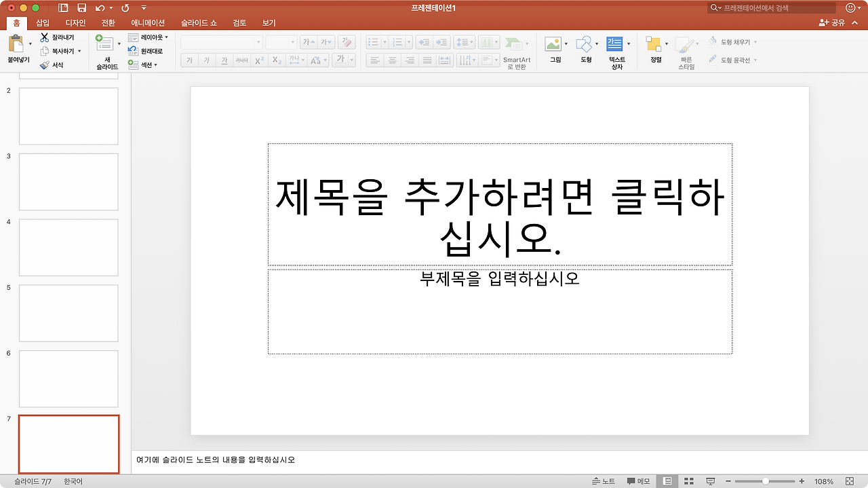Insert a picture with the 그림 icon
The image size is (868, 488).
(553, 44)
